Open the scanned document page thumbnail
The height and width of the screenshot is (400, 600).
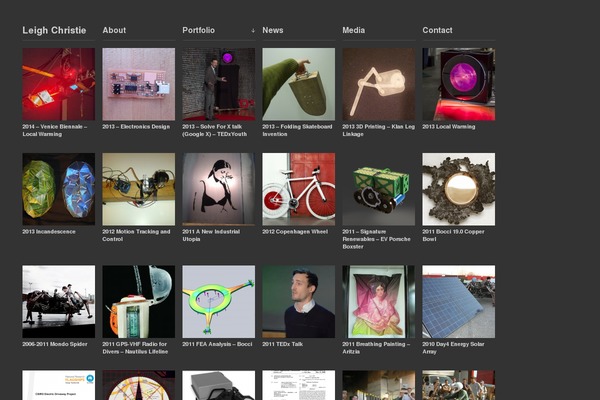point(298,385)
